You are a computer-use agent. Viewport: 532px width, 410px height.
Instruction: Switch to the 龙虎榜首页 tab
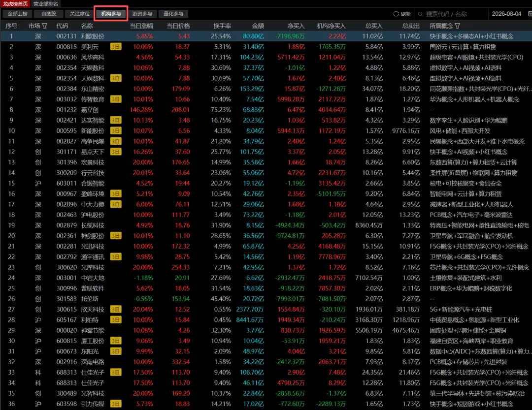15,4
